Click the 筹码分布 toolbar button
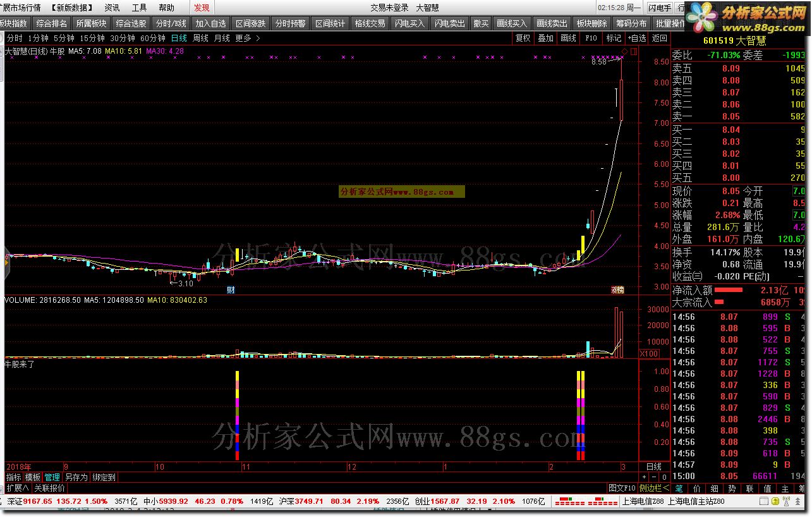The image size is (812, 517). [631, 23]
